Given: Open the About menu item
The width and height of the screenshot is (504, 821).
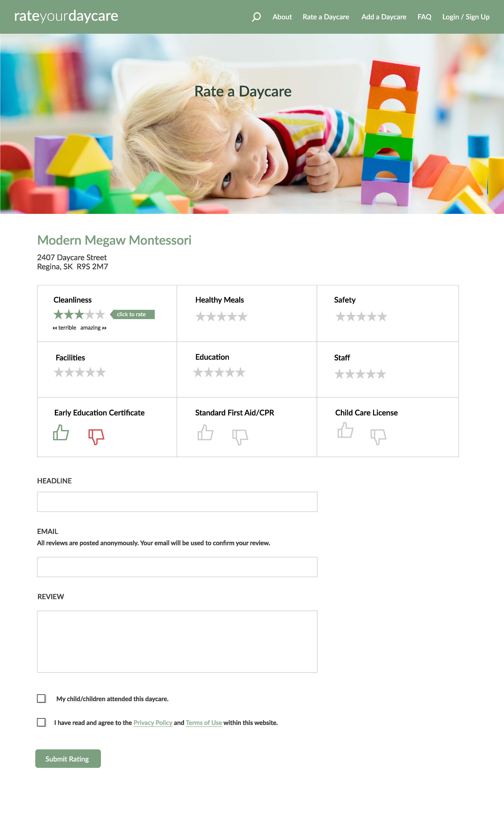Looking at the screenshot, I should (282, 17).
